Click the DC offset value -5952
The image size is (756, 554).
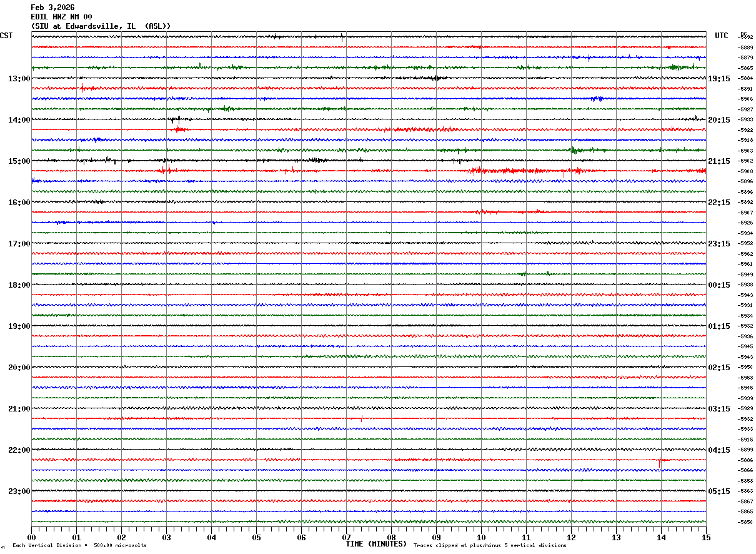point(745,243)
